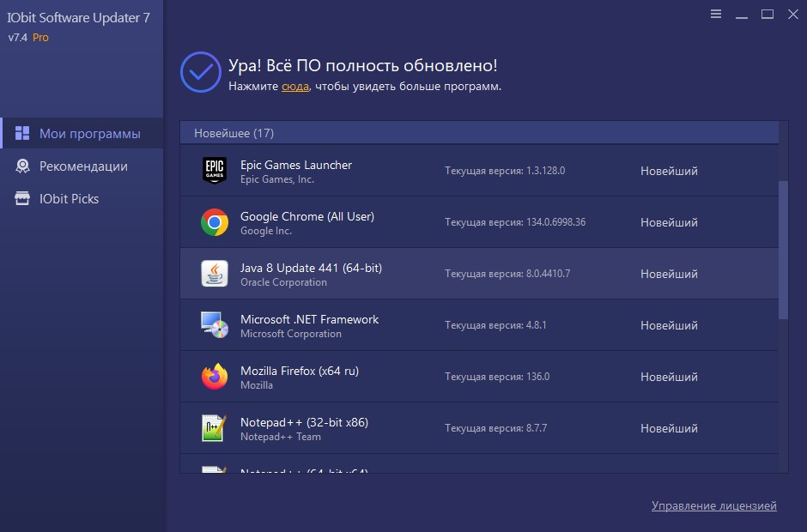
Task: Click the Epic Games Launcher icon
Action: point(215,170)
